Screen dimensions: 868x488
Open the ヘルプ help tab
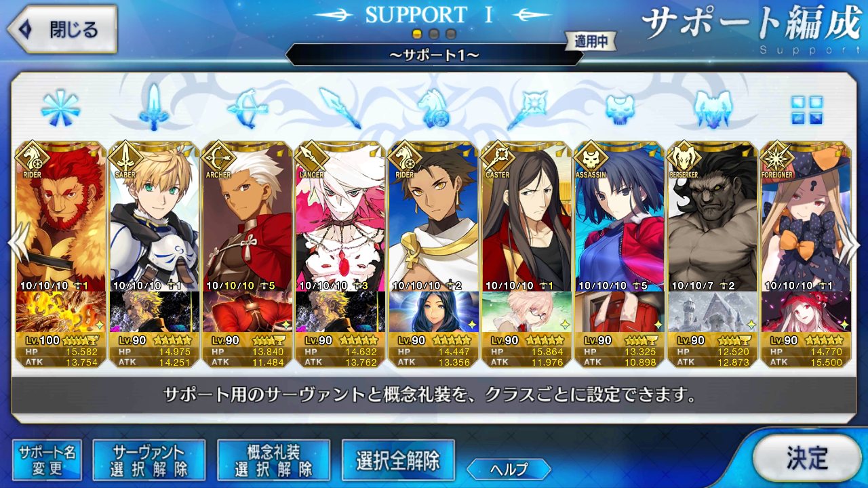pyautogui.click(x=509, y=469)
